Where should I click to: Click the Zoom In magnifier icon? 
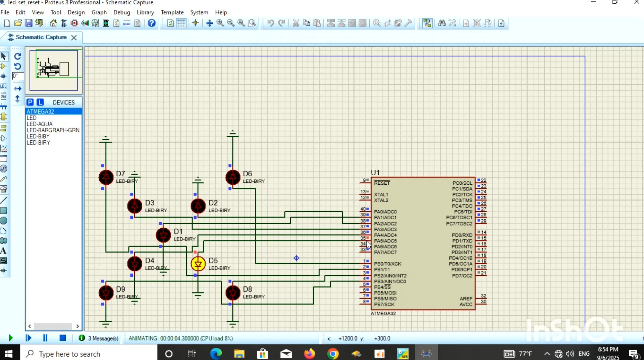click(220, 23)
